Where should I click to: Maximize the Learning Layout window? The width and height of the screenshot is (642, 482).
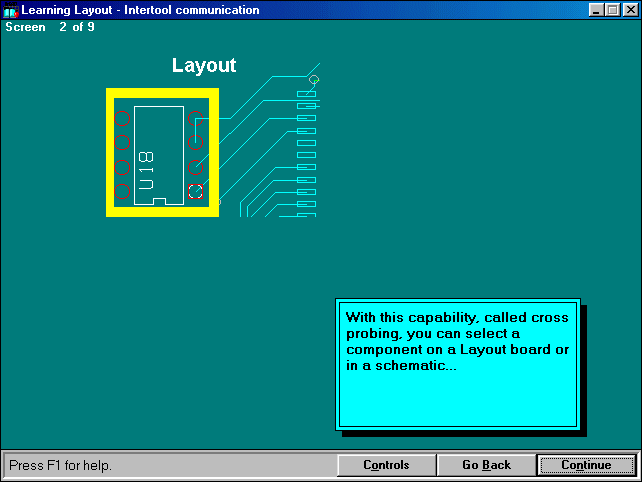point(612,10)
